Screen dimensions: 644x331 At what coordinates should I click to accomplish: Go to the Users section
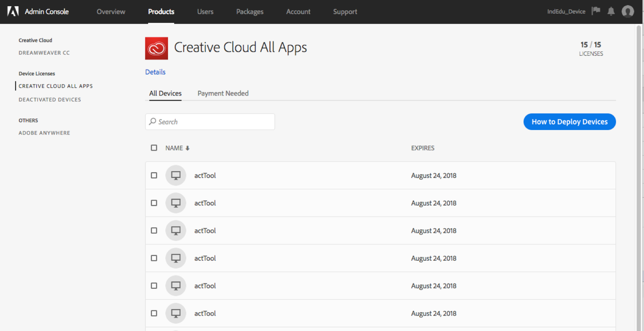205,12
